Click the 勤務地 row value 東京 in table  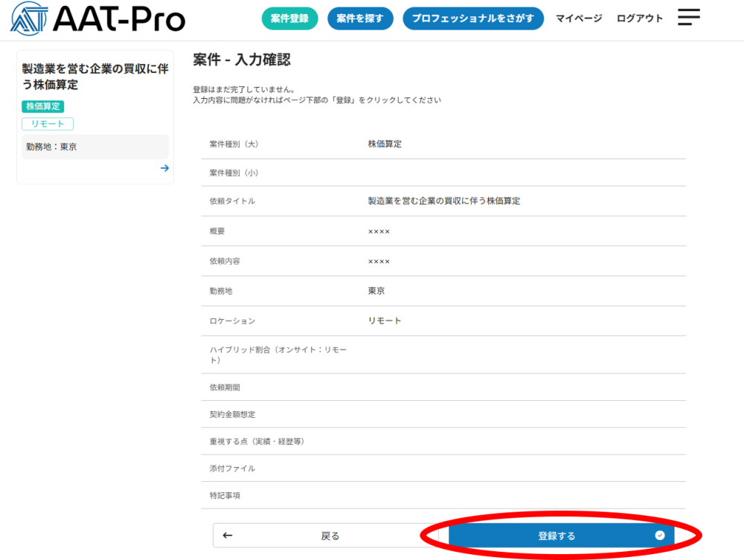376,291
